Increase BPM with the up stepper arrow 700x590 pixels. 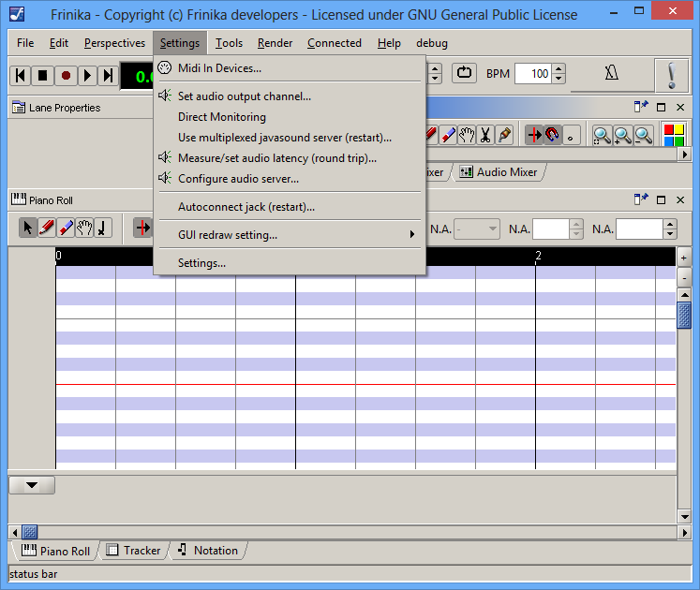559,69
